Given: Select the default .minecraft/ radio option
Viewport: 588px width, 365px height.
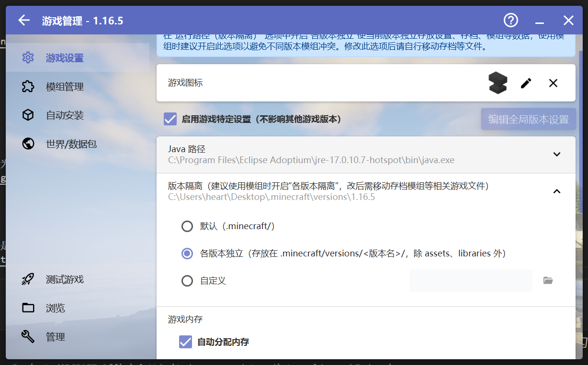Looking at the screenshot, I should point(187,226).
